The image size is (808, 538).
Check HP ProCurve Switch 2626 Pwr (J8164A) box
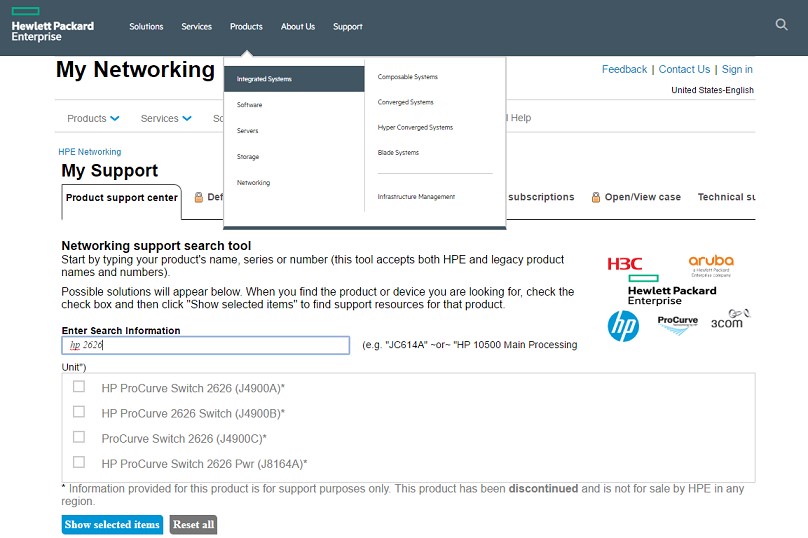coord(79,462)
